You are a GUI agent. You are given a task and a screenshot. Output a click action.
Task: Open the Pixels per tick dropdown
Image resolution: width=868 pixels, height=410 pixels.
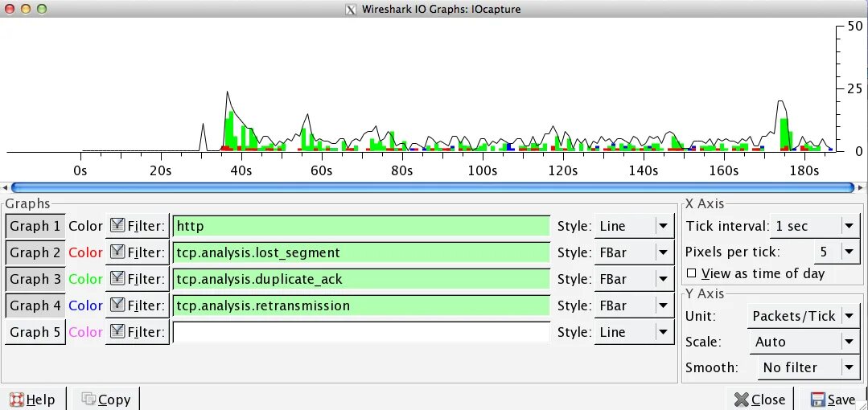[837, 252]
